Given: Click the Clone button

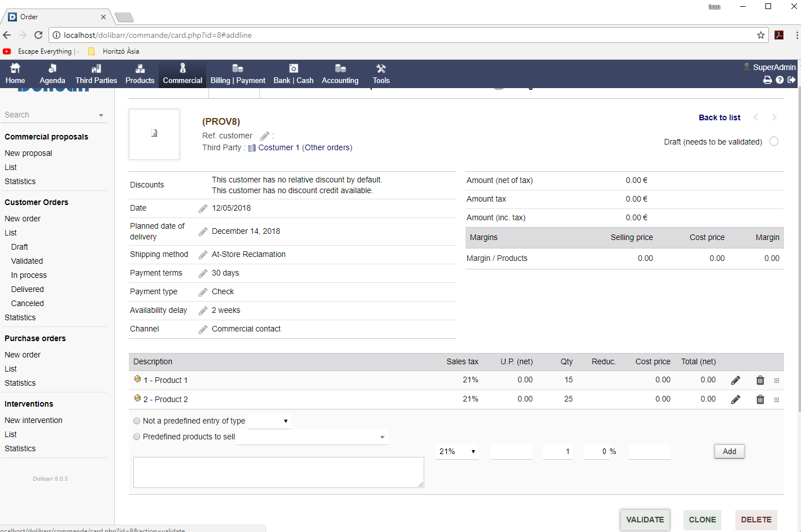Looking at the screenshot, I should [702, 520].
